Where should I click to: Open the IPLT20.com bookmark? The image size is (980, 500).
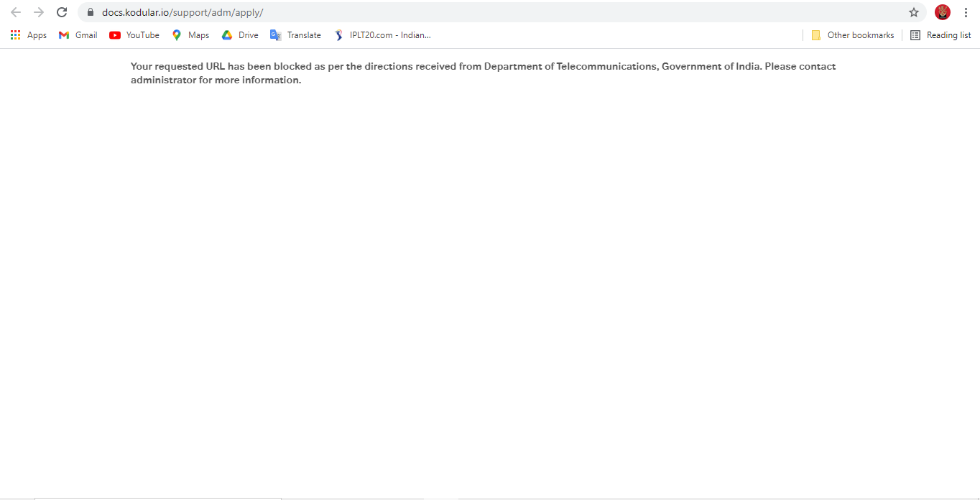pyautogui.click(x=382, y=35)
